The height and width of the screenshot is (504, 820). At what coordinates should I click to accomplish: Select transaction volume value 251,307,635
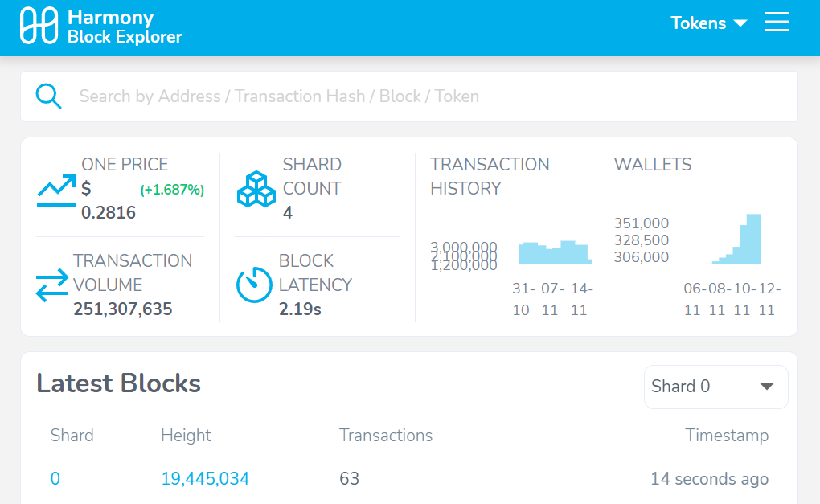tap(122, 309)
